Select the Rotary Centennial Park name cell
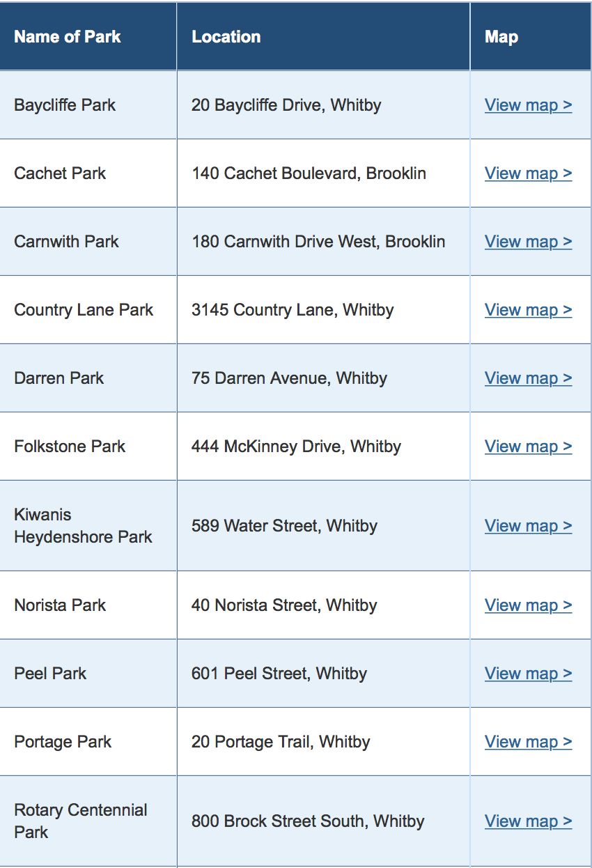This screenshot has height=868, width=592. (81, 821)
